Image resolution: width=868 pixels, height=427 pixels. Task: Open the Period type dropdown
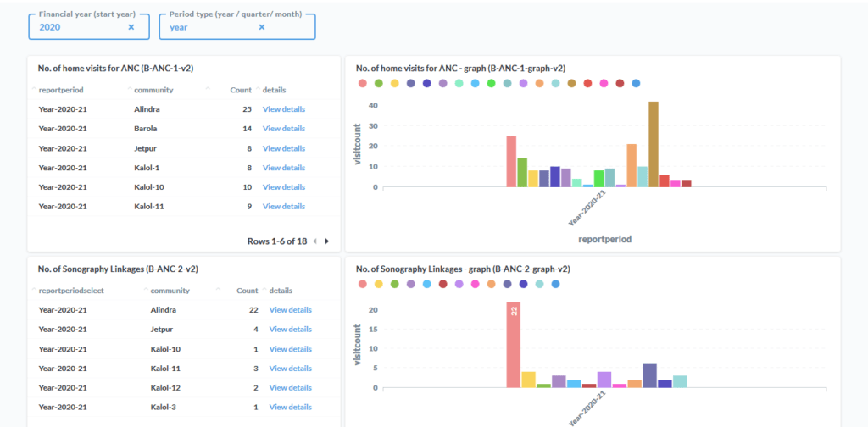[237, 27]
